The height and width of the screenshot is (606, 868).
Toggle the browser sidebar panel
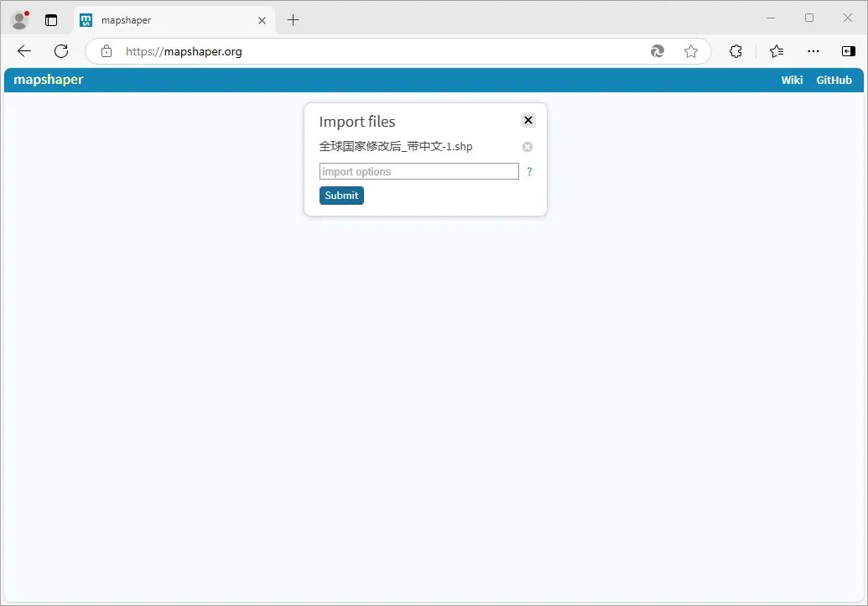[x=848, y=51]
